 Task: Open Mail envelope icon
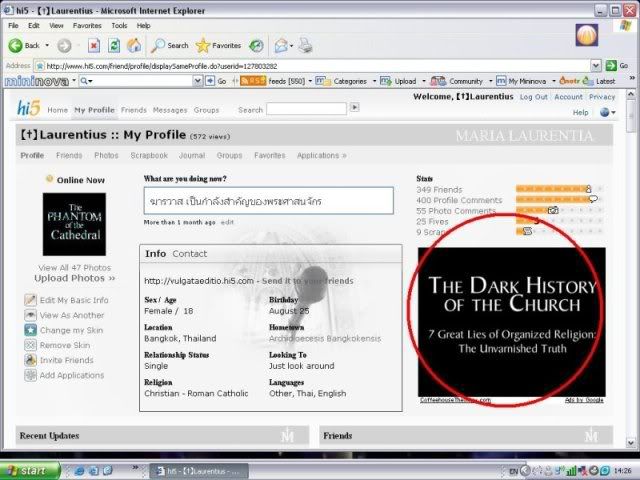pos(281,45)
